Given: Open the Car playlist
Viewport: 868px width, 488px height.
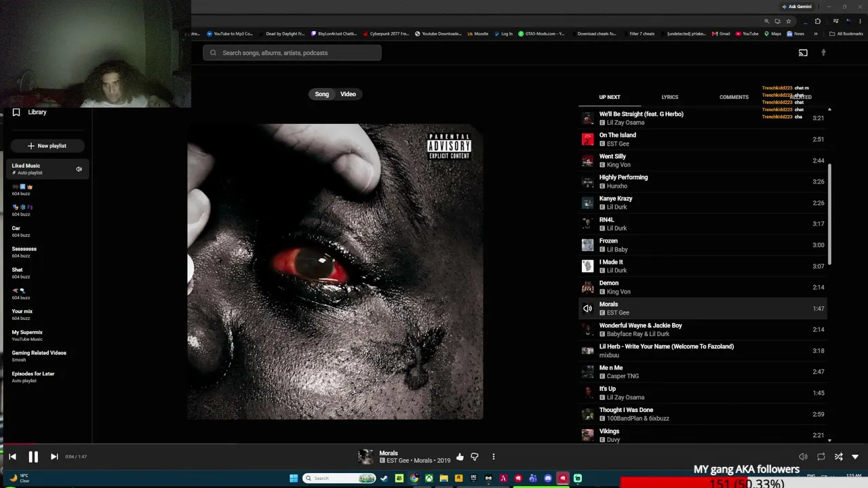Looking at the screenshot, I should [x=47, y=231].
